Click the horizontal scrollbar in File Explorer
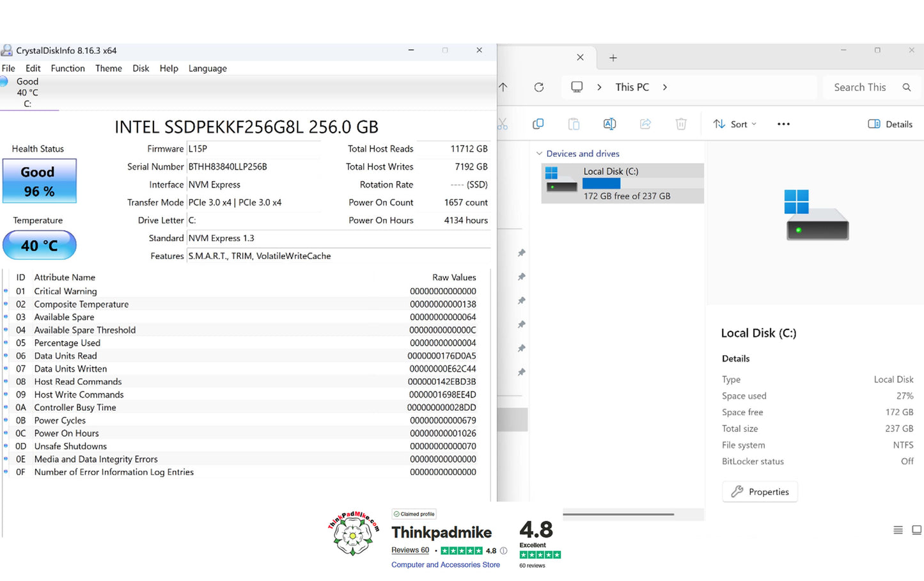The height and width of the screenshot is (581, 924). 618,514
